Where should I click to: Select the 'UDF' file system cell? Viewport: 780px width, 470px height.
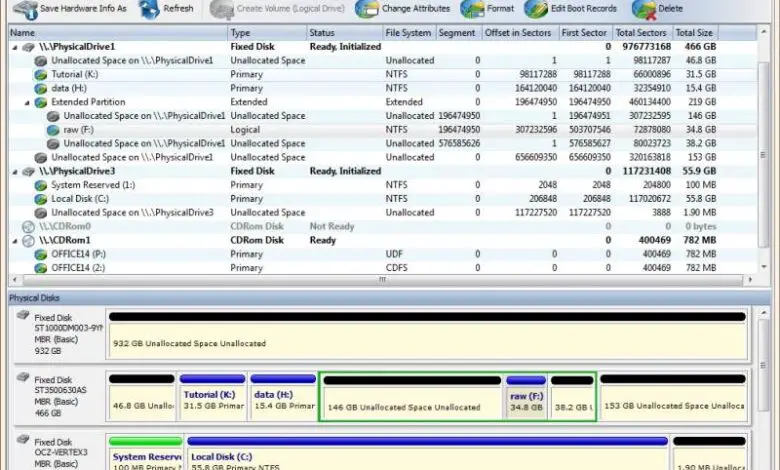(394, 254)
